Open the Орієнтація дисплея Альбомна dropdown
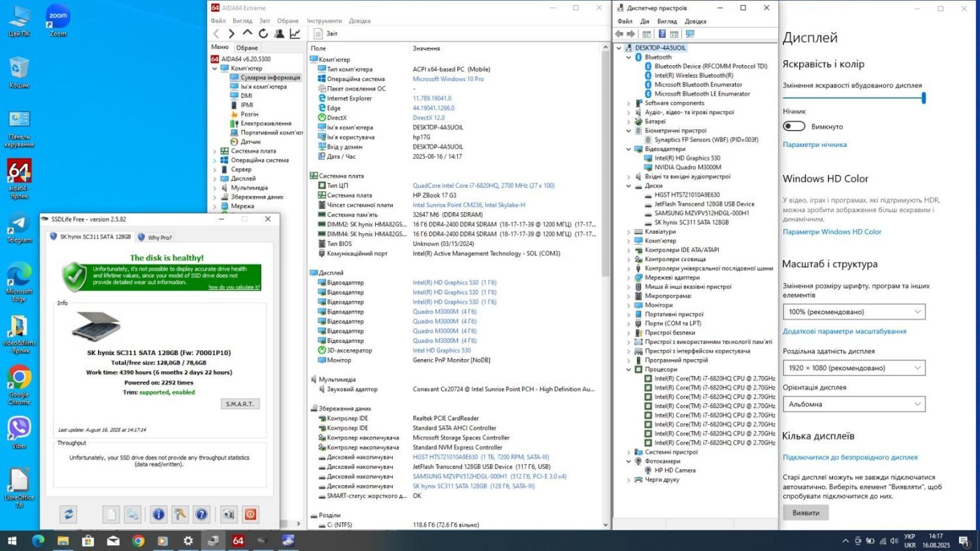The width and height of the screenshot is (980, 551). point(853,404)
